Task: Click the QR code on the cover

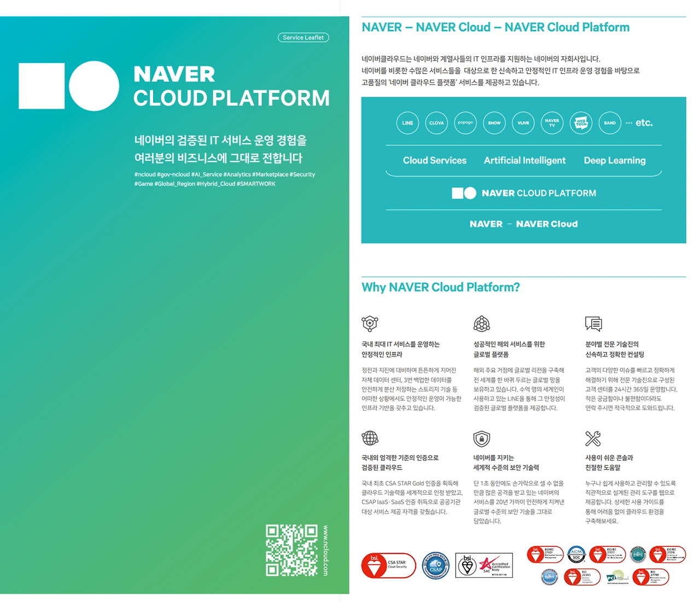Action: [x=291, y=550]
